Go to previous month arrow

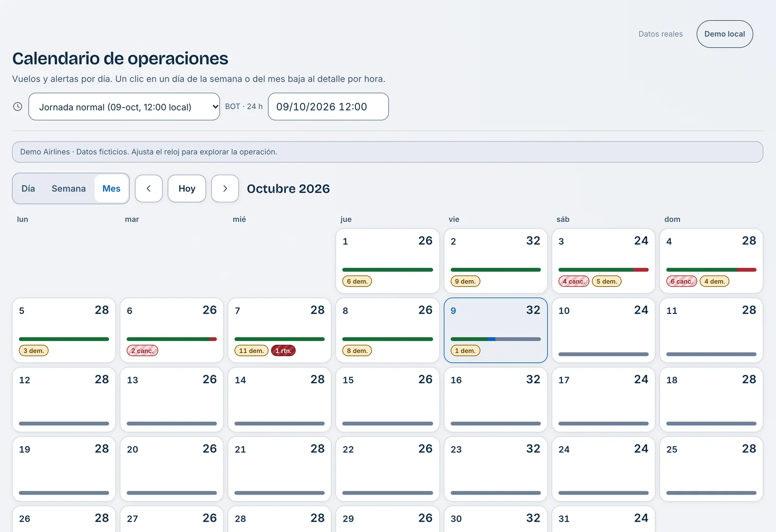(148, 189)
